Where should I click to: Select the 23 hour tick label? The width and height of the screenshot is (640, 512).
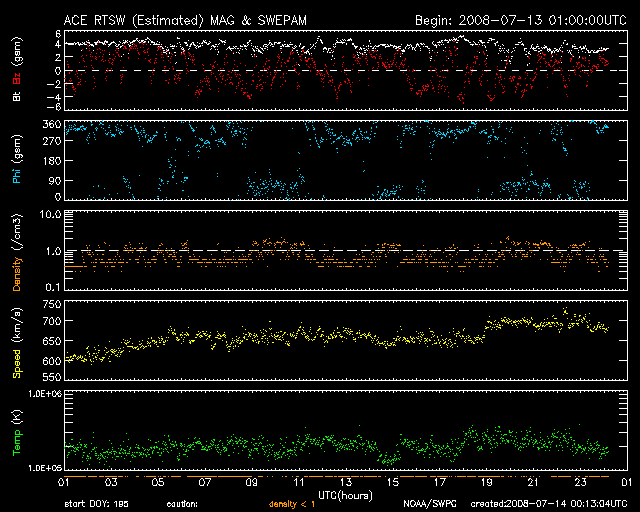coord(582,482)
